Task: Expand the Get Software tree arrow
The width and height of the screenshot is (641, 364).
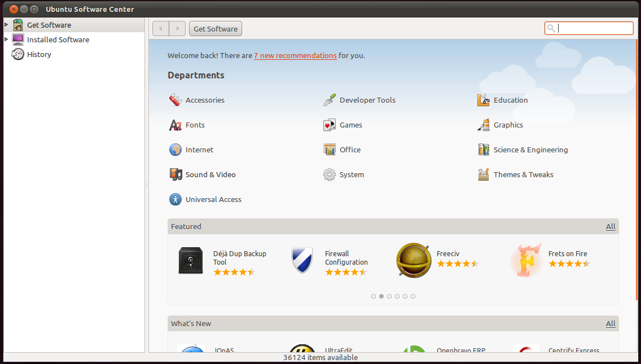Action: [x=6, y=25]
